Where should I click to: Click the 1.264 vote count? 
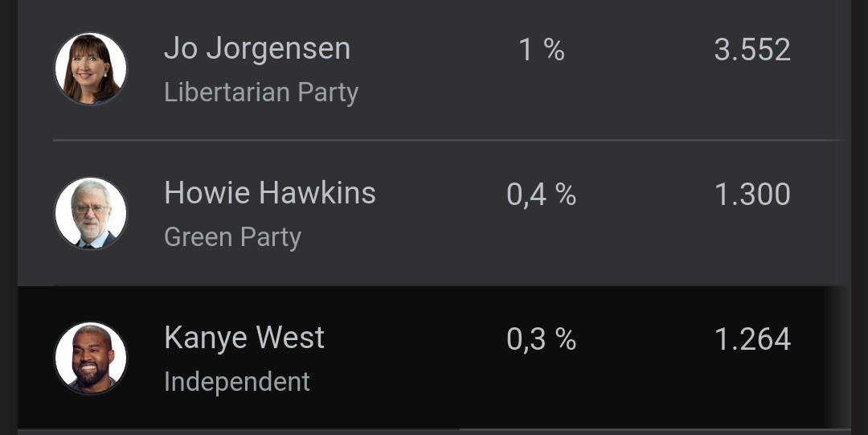[752, 339]
